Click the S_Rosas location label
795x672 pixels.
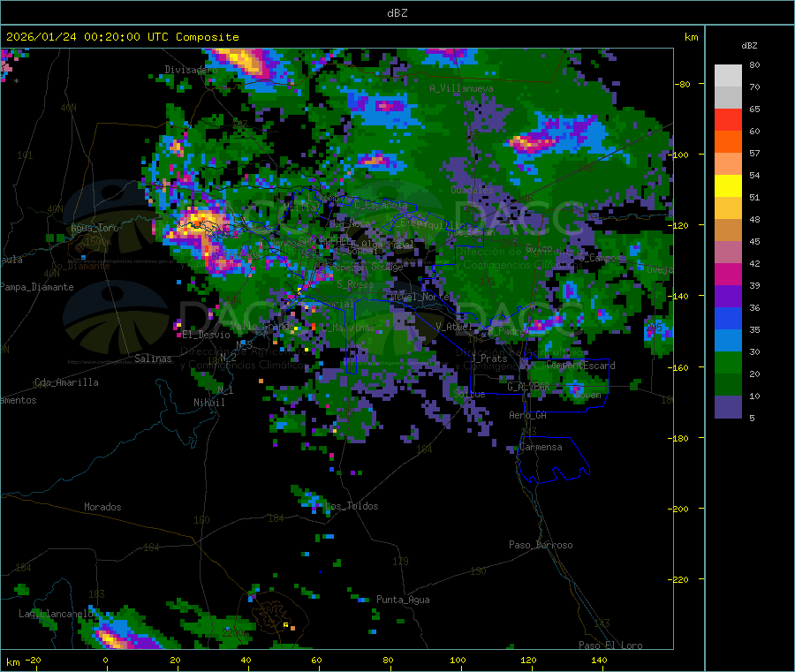[355, 285]
